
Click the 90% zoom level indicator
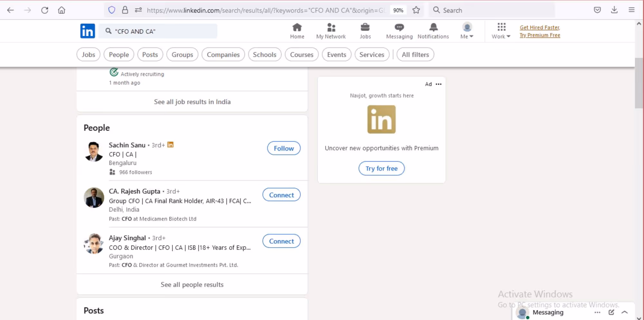tap(398, 10)
